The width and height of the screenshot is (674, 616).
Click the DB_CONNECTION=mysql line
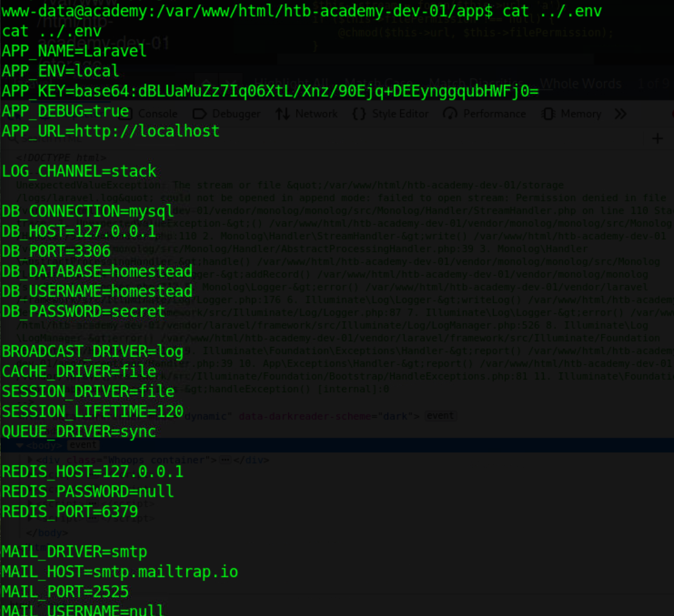click(x=88, y=211)
